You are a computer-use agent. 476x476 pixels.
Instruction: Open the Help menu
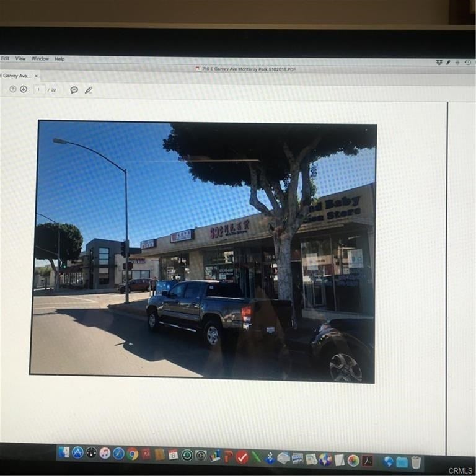tap(59, 59)
